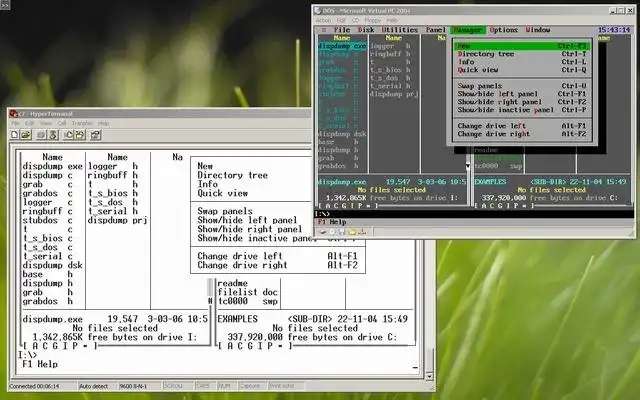Click 'Auto detect' in HyperTerminal status bar
Screen dimensions: 640x400
point(93,386)
